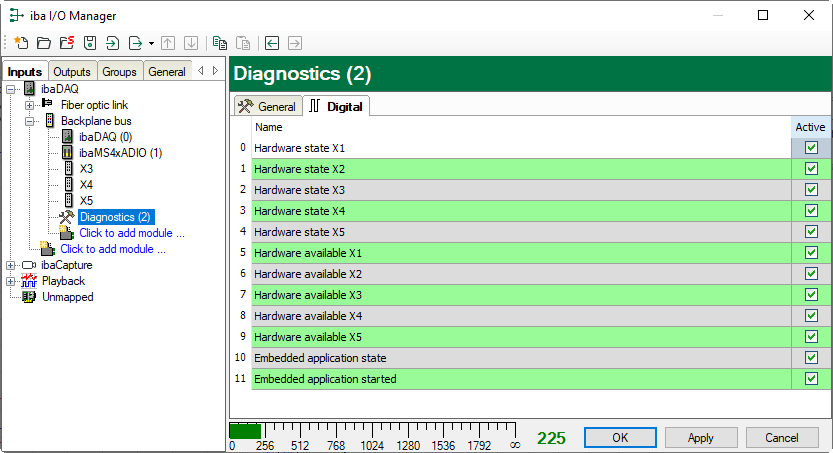Click the import arrow-into-page icon

click(x=113, y=43)
